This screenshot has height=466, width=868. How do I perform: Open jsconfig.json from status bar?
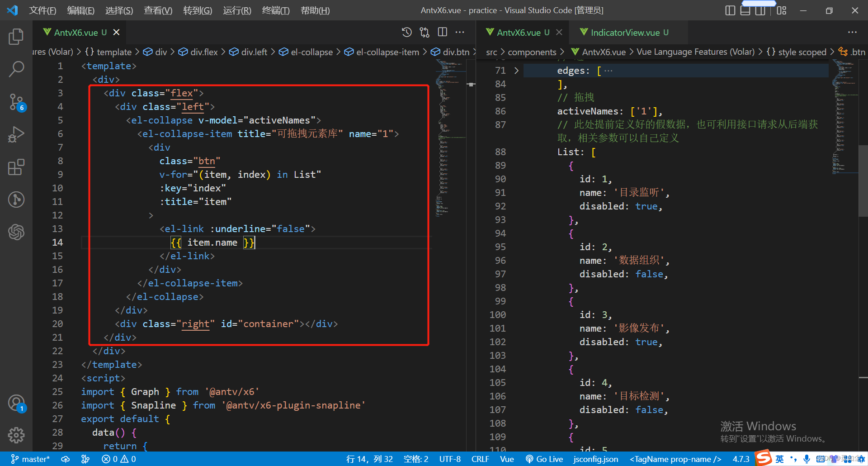(x=595, y=459)
